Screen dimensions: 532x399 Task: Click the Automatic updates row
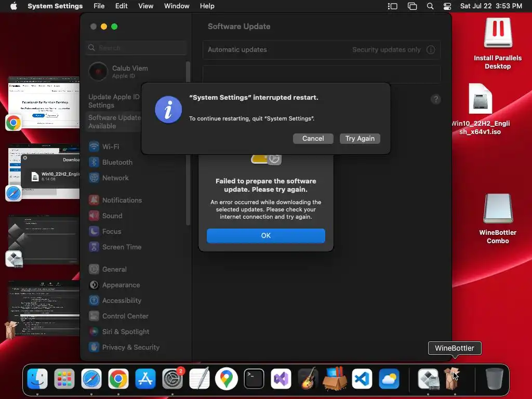(322, 49)
